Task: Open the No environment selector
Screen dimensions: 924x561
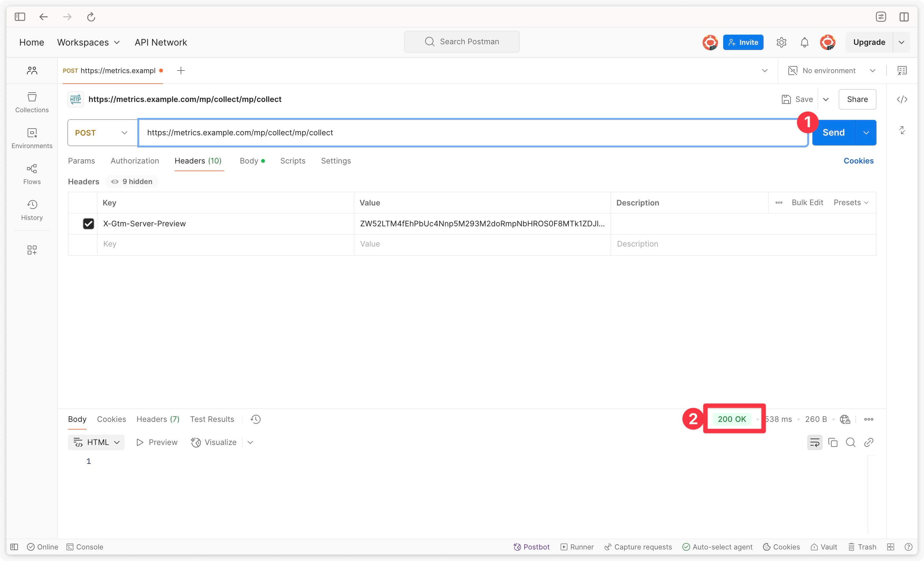Action: pos(832,71)
